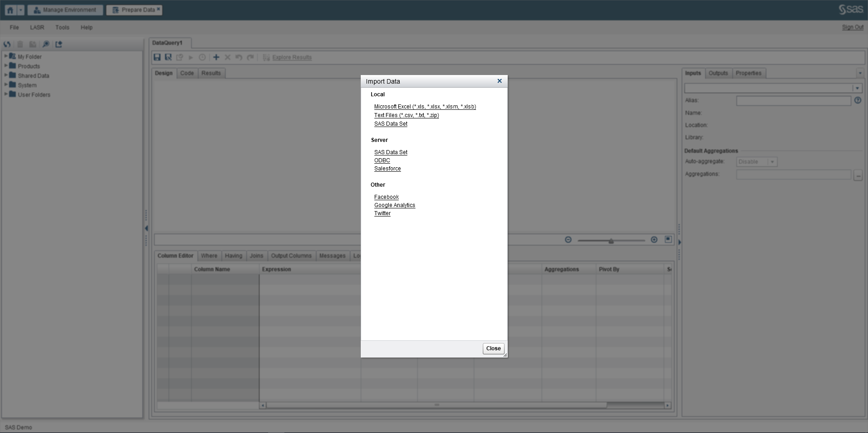
Task: Expand the My Folder tree node
Action: (6, 56)
